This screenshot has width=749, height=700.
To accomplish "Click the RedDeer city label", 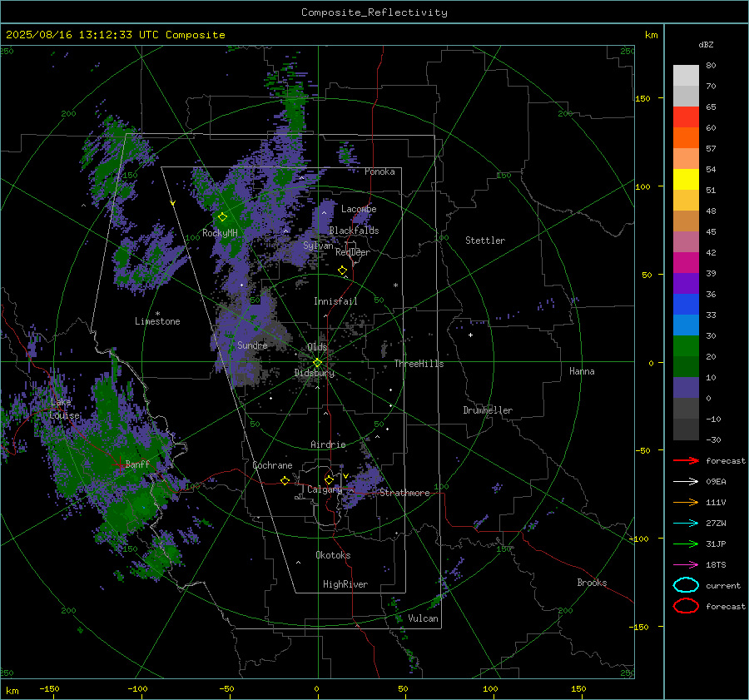I will click(x=353, y=252).
